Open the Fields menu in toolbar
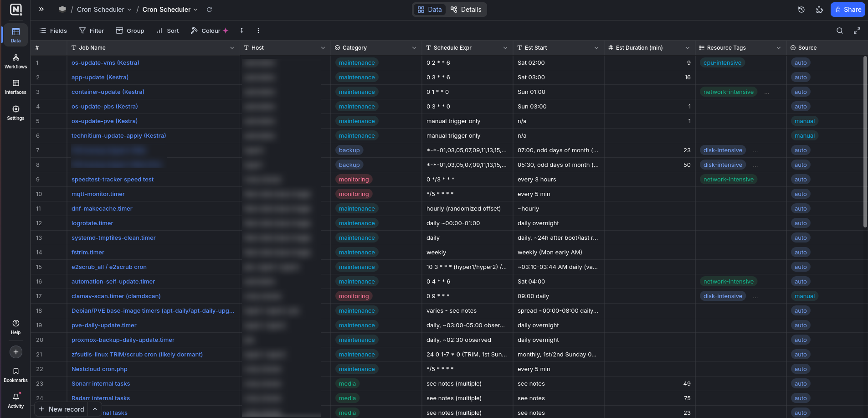The image size is (868, 418). (53, 31)
